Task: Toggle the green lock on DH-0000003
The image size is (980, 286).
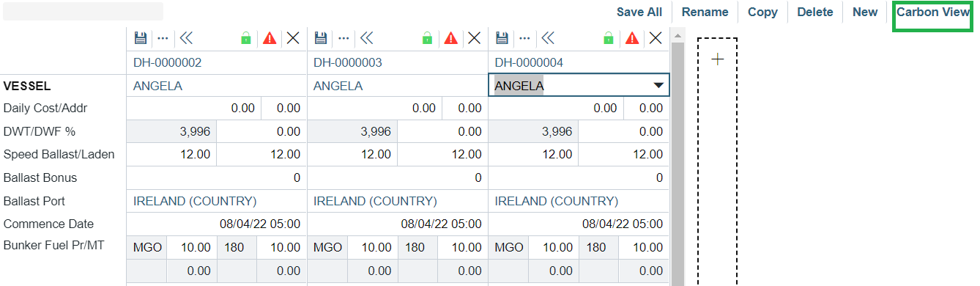Action: point(427,38)
